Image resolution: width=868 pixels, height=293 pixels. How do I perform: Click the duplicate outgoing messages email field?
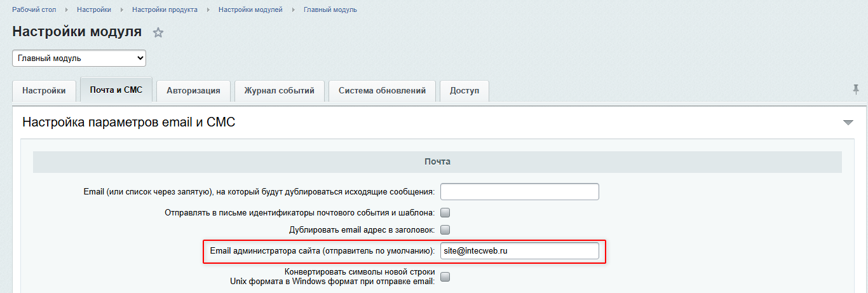(x=519, y=191)
